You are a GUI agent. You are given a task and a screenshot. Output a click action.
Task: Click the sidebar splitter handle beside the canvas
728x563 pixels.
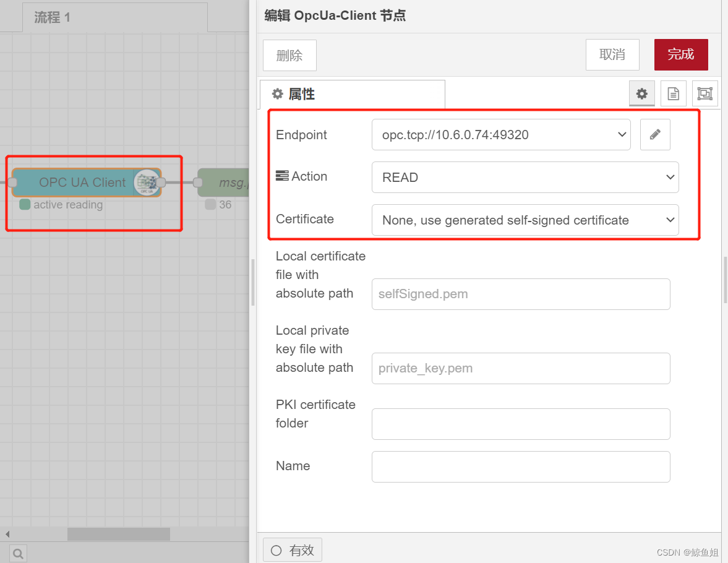pos(253,282)
